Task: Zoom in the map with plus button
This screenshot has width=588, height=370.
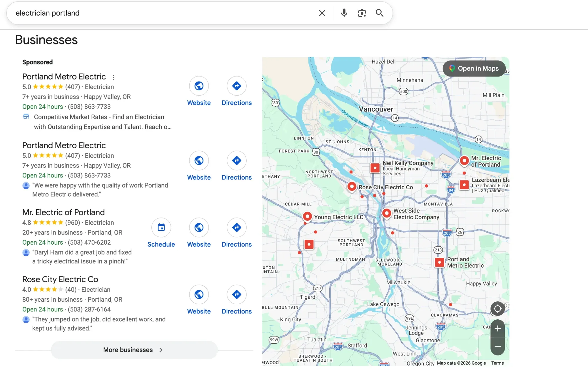Action: pyautogui.click(x=497, y=328)
